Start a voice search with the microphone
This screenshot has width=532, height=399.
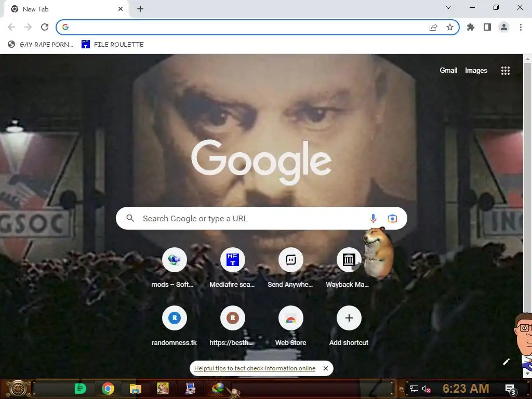(373, 219)
